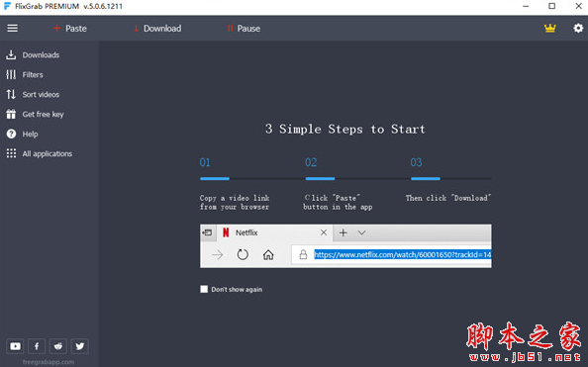Image resolution: width=588 pixels, height=367 pixels.
Task: Open the Twitter social icon
Action: click(80, 346)
